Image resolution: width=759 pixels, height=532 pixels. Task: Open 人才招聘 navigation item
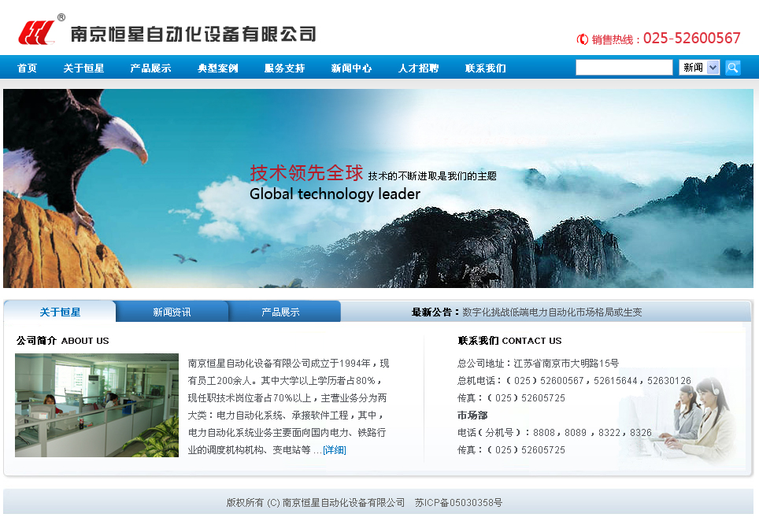tap(418, 68)
